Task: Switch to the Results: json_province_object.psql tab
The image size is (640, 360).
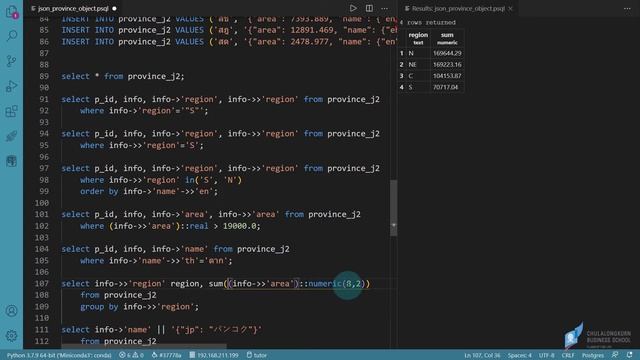Action: (458, 8)
